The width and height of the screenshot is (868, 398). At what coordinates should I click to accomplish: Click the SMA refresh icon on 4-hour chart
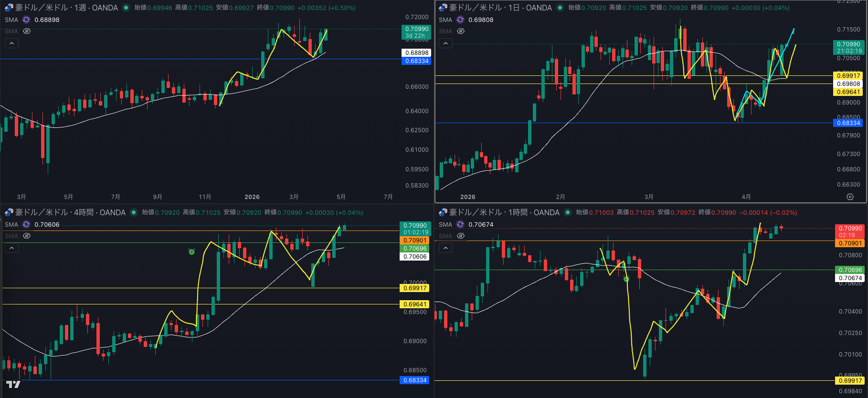click(26, 224)
